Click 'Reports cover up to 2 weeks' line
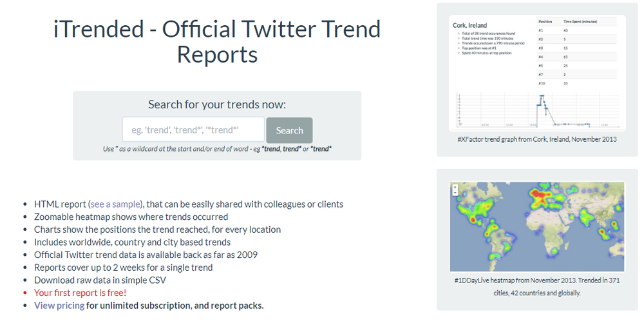Image resolution: width=644 pixels, height=323 pixels. [123, 268]
